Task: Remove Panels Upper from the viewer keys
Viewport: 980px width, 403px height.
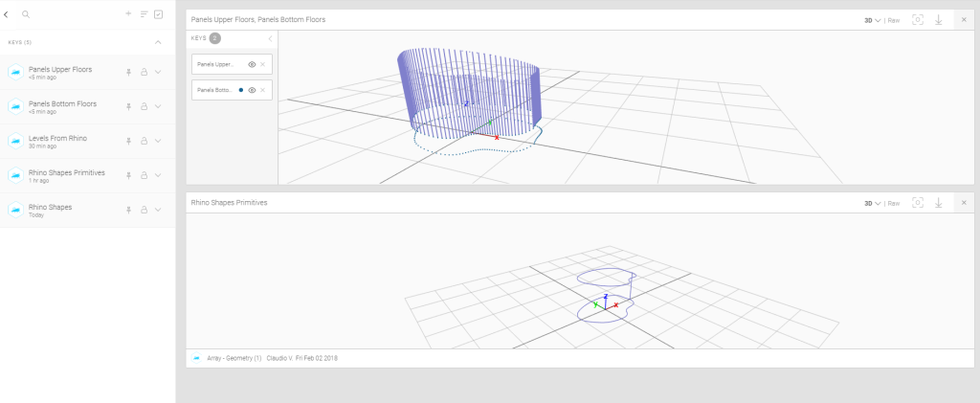Action: coord(263,64)
